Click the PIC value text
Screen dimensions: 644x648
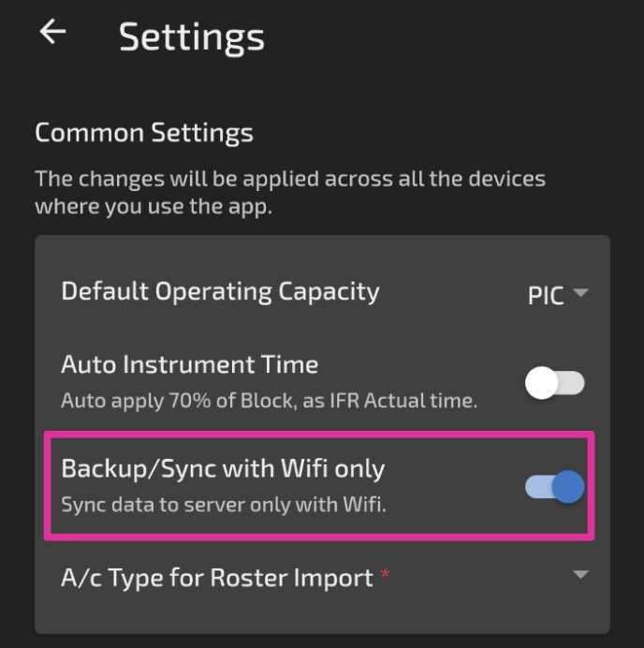tap(546, 296)
